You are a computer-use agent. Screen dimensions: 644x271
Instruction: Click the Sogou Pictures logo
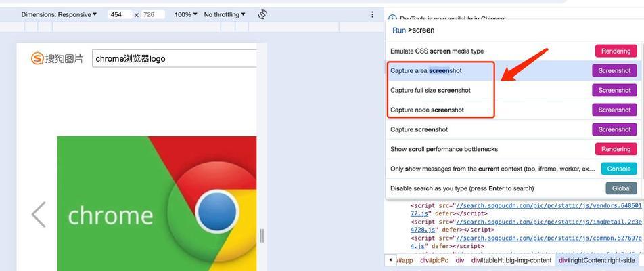(57, 58)
